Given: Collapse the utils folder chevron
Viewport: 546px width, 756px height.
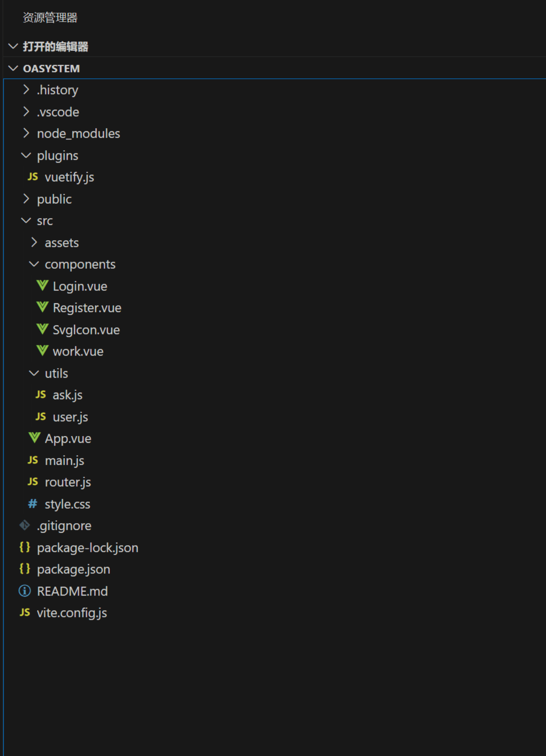Looking at the screenshot, I should point(34,373).
